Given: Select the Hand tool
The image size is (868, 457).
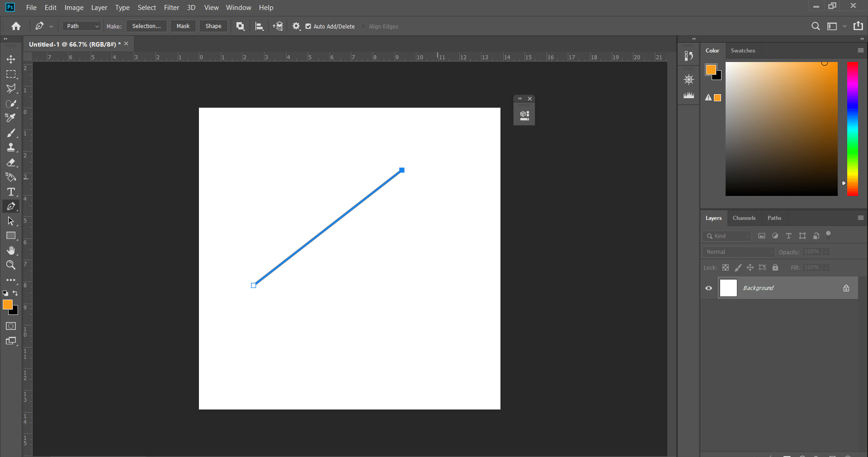Looking at the screenshot, I should pos(11,251).
